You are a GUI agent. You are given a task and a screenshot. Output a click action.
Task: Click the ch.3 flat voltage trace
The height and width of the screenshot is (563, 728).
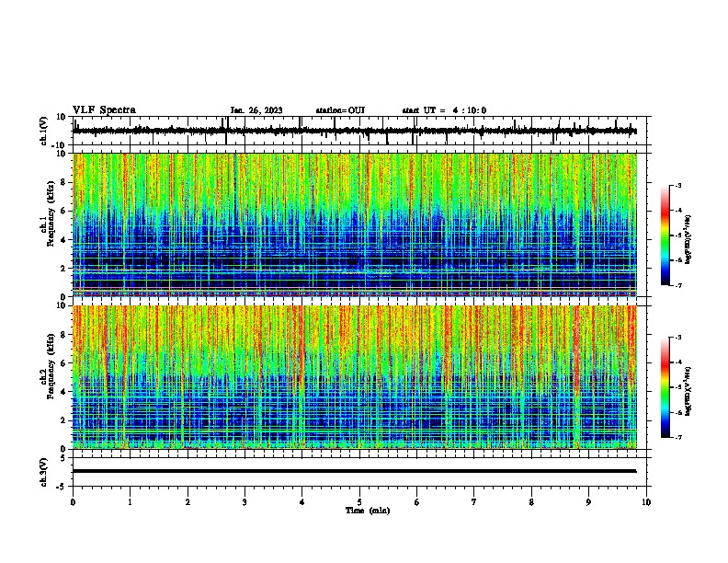(x=354, y=471)
